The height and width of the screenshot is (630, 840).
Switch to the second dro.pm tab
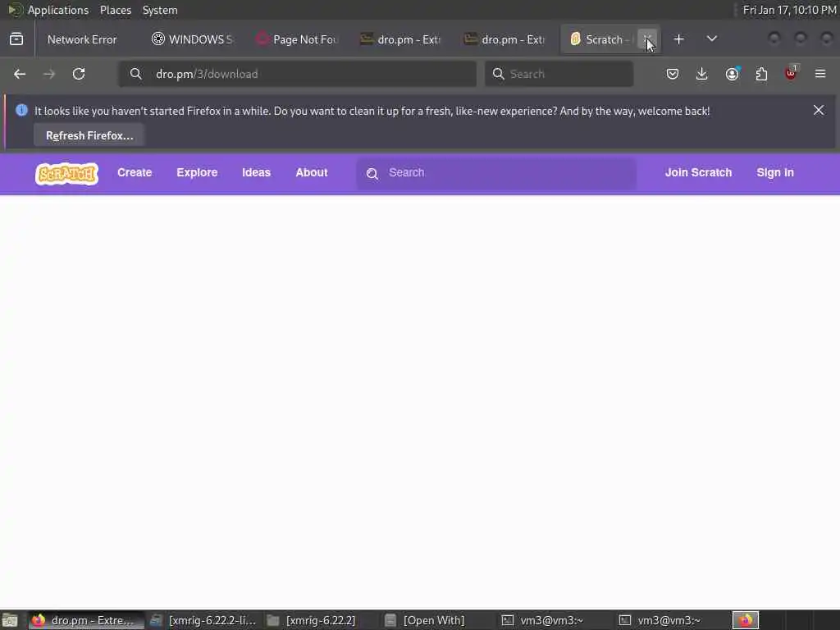504,39
